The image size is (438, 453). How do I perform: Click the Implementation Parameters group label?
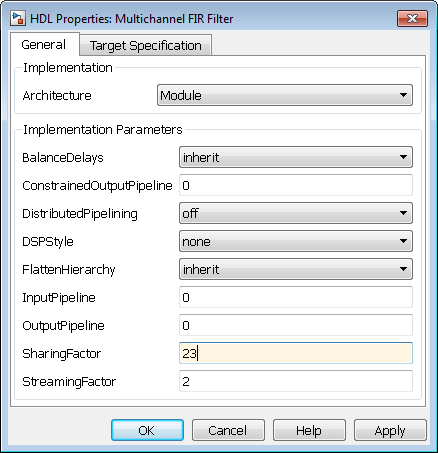tap(103, 129)
